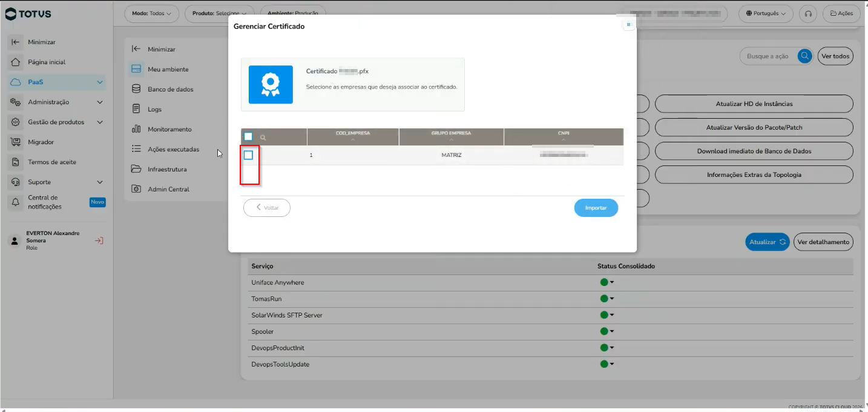Tick the select-all checkbox in table header

[x=248, y=137]
